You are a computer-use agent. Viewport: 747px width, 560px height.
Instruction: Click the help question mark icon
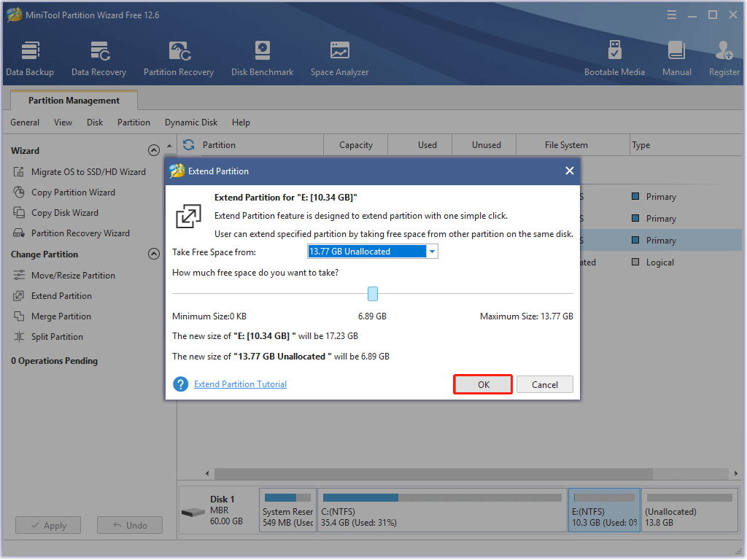(181, 384)
